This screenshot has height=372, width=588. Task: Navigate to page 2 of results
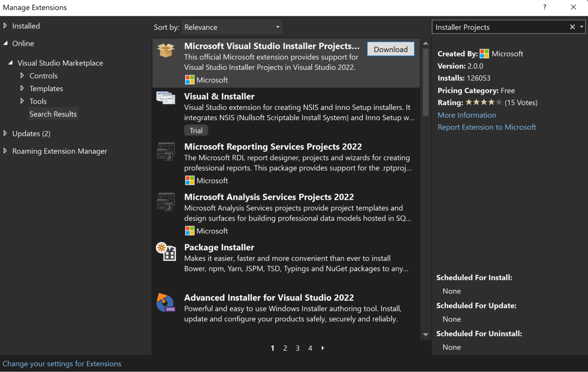(x=285, y=348)
